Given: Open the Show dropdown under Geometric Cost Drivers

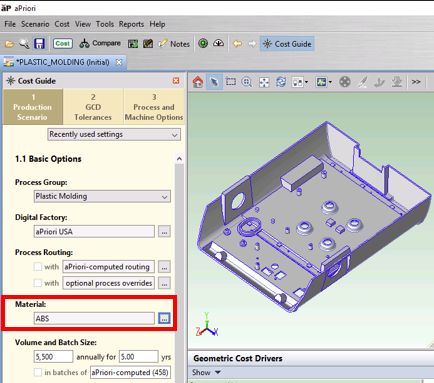Looking at the screenshot, I should tap(206, 372).
